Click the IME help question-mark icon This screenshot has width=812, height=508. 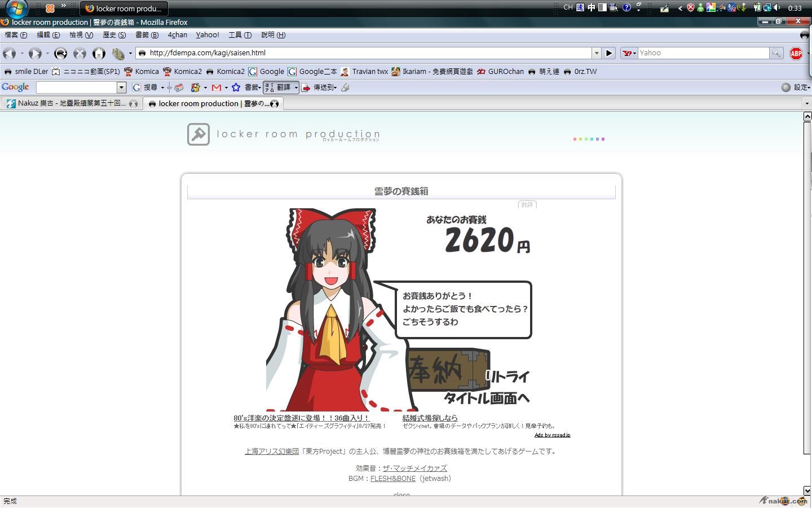tap(626, 7)
